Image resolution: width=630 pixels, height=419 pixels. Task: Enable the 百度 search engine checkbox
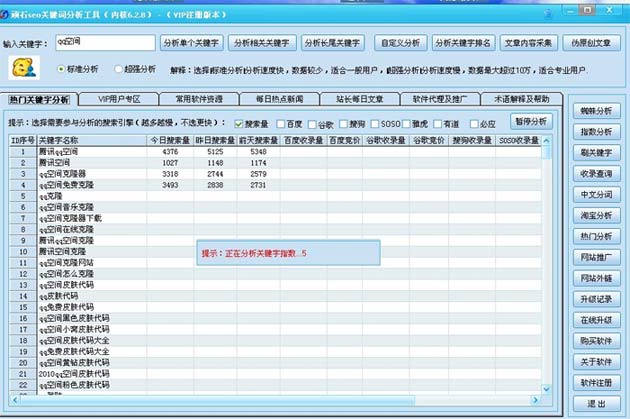(281, 124)
